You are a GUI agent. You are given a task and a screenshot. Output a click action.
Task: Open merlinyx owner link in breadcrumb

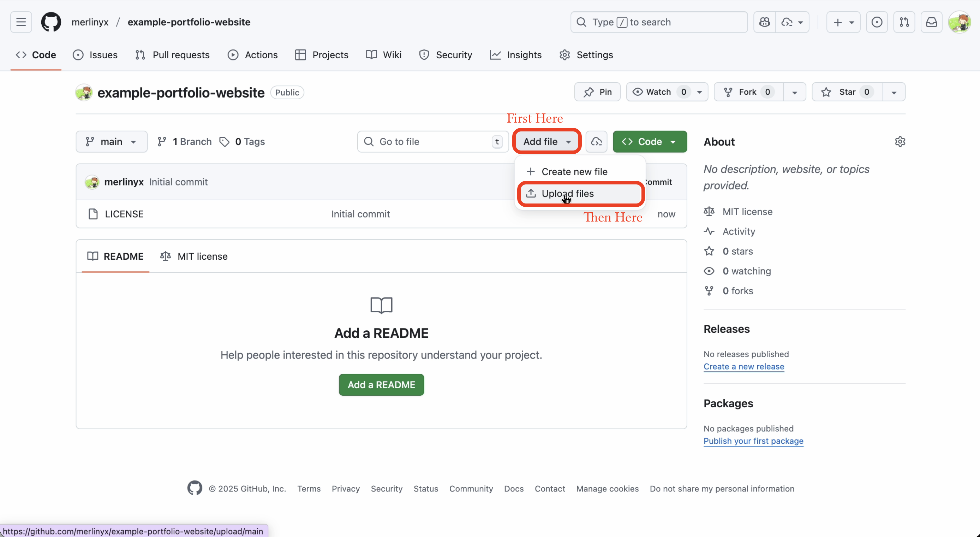90,22
